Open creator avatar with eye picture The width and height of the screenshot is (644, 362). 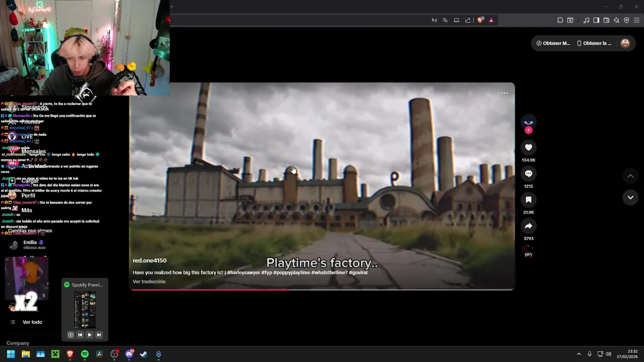(x=528, y=121)
